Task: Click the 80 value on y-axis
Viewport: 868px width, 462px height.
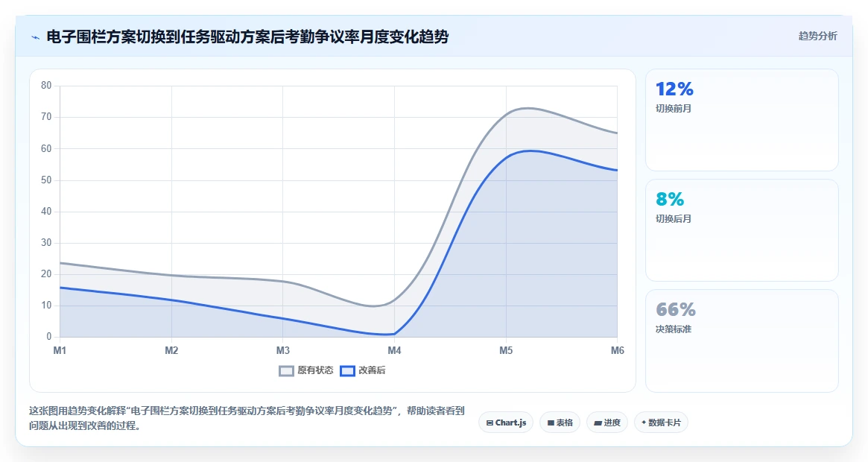Action: coord(46,85)
